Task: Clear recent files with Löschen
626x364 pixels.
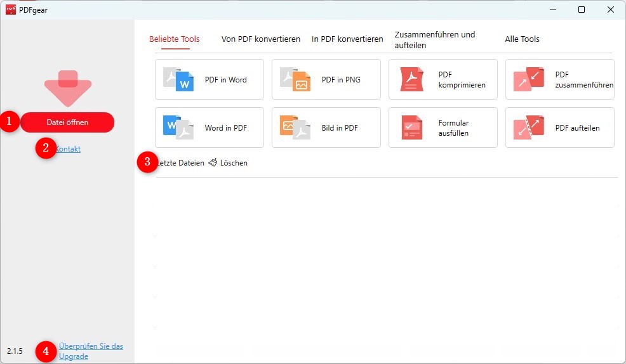Action: 234,163
